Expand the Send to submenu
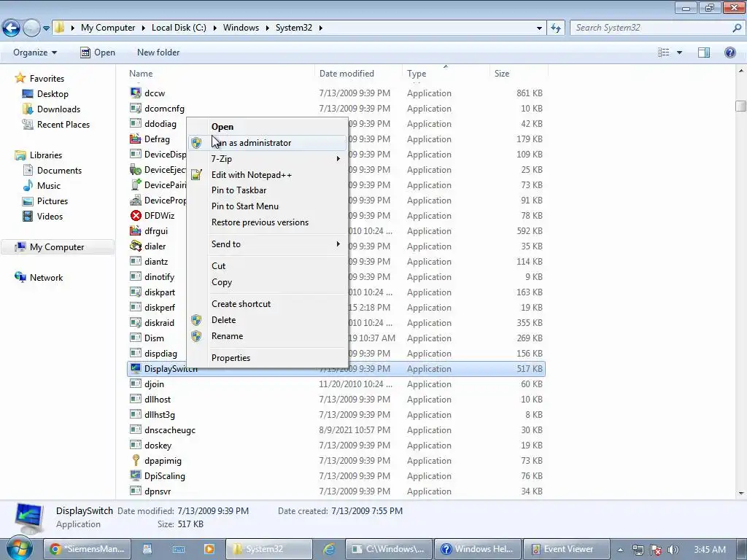 [x=267, y=244]
